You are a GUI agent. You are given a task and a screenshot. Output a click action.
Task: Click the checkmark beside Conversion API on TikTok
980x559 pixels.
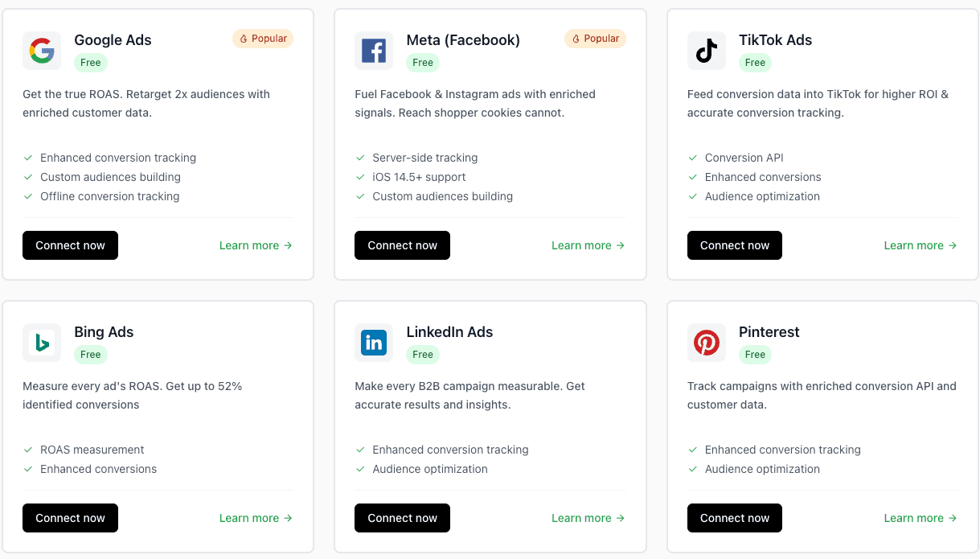click(692, 158)
